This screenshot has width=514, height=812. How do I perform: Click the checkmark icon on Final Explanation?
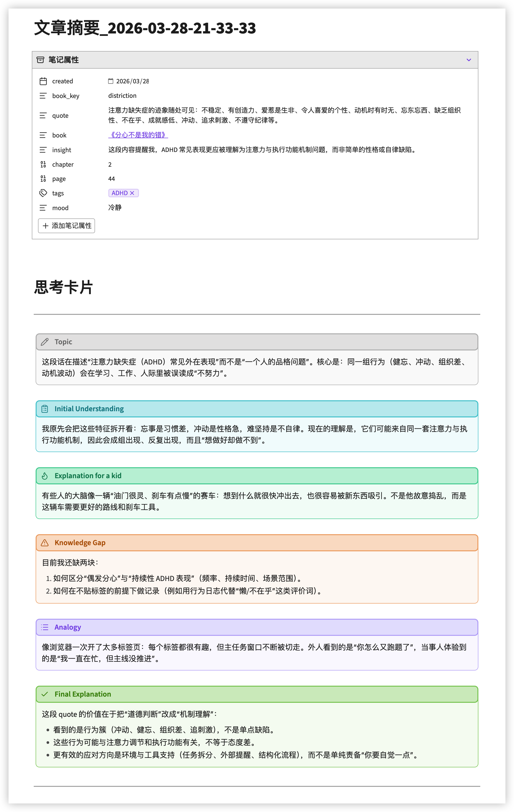[44, 694]
